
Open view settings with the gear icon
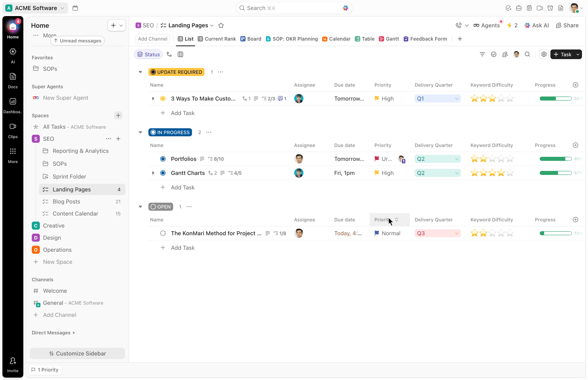(544, 54)
